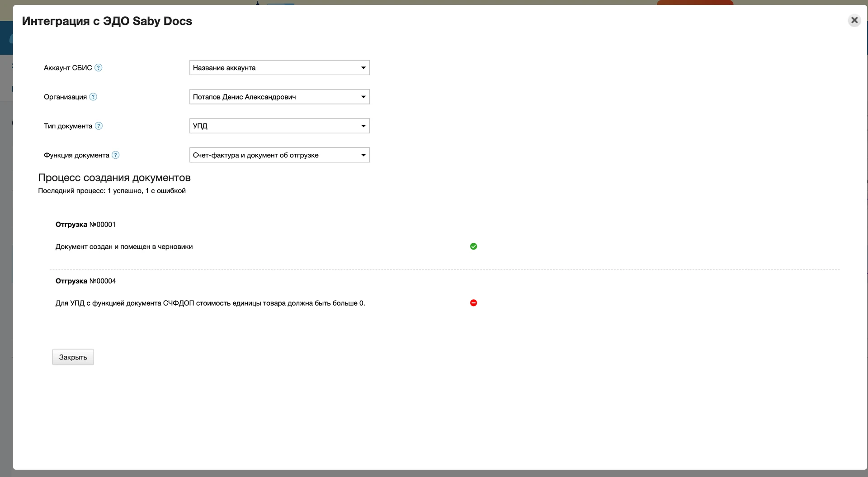Click help icon beside Функция документа
868x477 pixels.
116,155
